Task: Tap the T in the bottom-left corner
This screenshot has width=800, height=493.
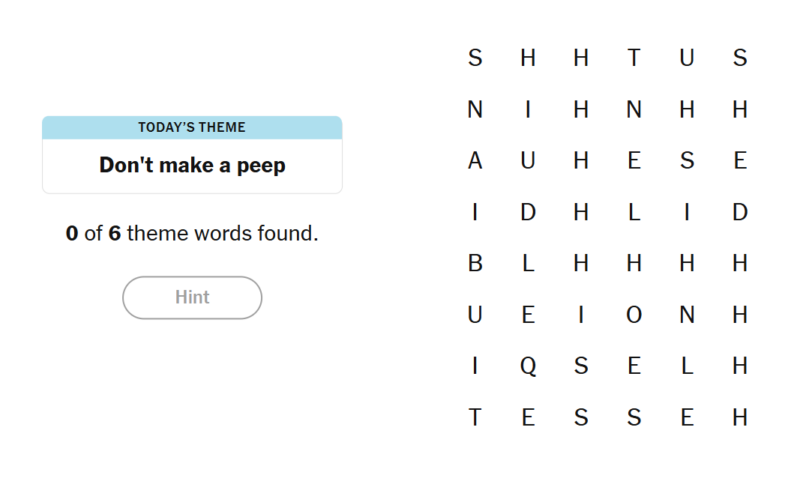Action: (x=475, y=419)
